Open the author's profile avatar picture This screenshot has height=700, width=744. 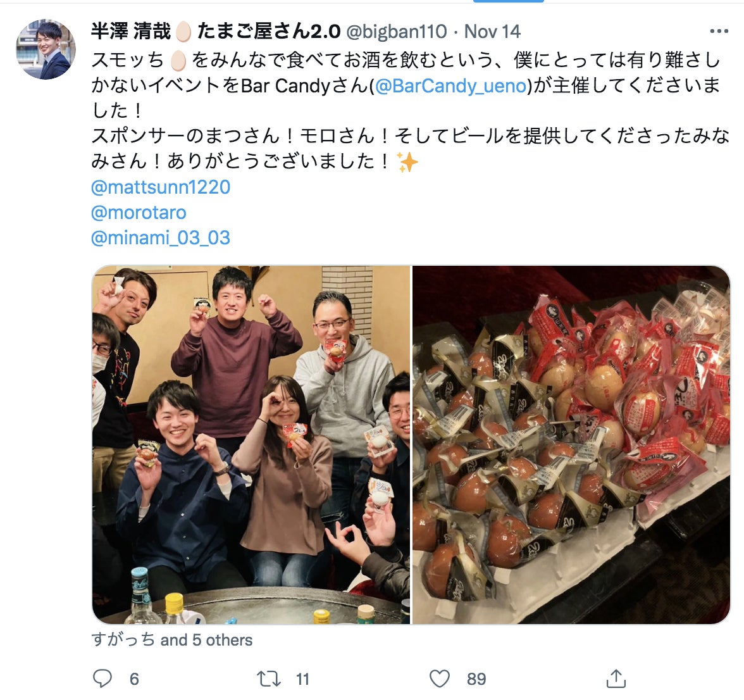point(46,49)
